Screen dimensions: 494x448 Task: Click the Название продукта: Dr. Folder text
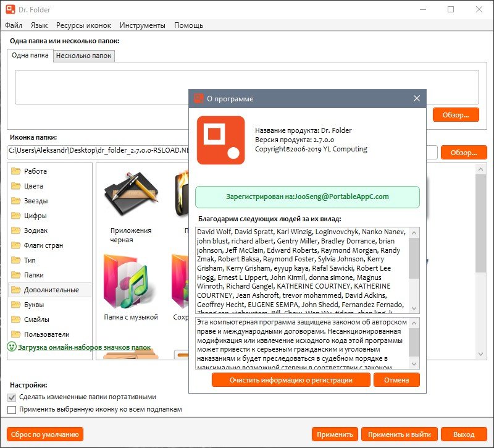tap(303, 130)
